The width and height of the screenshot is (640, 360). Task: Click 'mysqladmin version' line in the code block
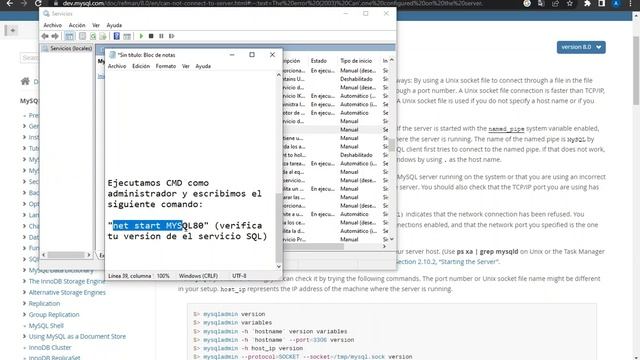pos(234,314)
